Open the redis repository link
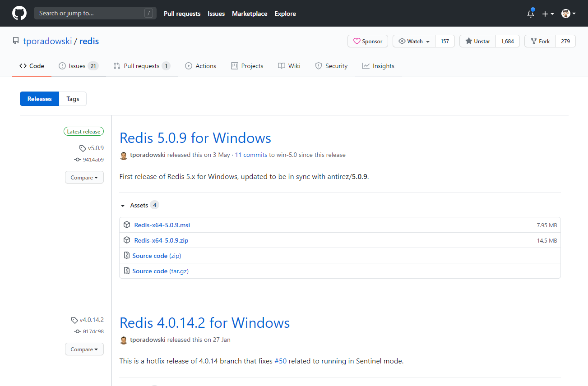This screenshot has height=386, width=588. 89,41
